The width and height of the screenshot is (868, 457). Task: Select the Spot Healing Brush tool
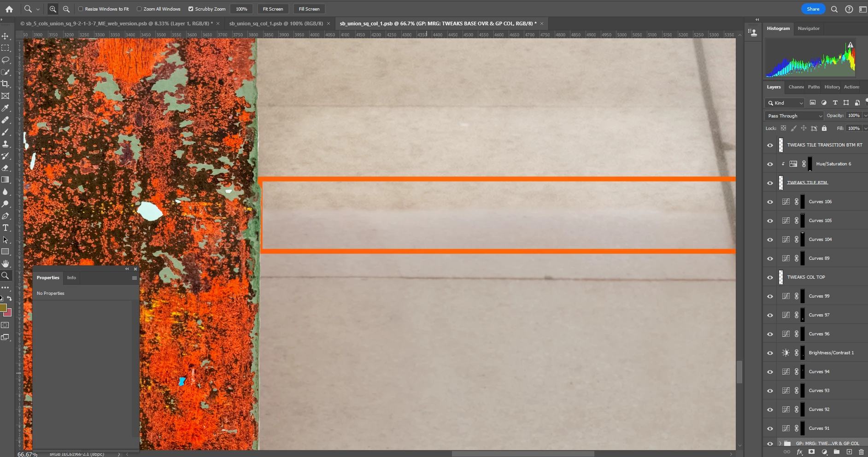(6, 120)
